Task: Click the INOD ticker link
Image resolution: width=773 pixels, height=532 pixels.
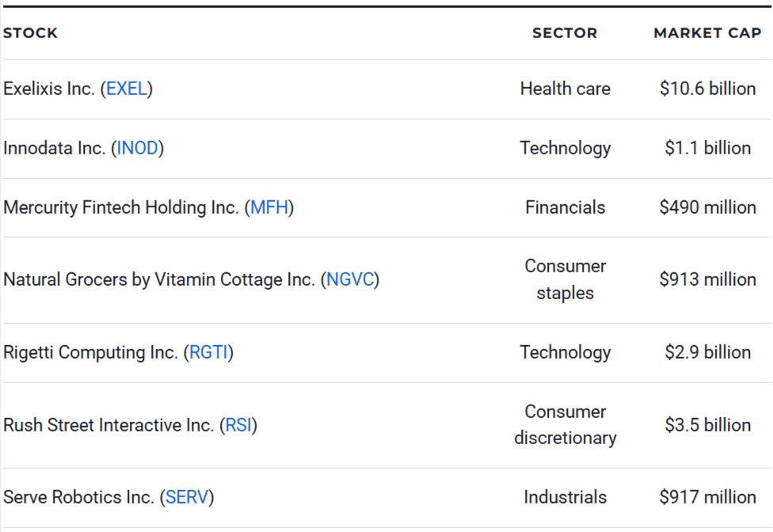Action: (138, 148)
